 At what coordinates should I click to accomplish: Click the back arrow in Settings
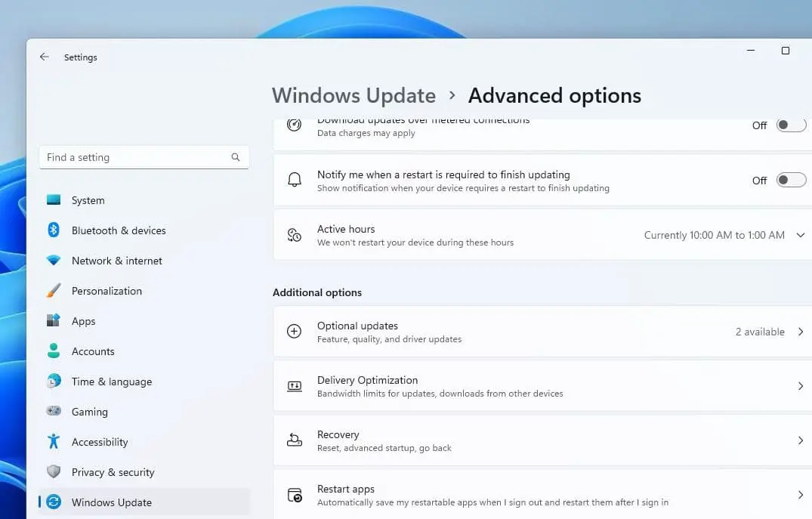tap(45, 57)
